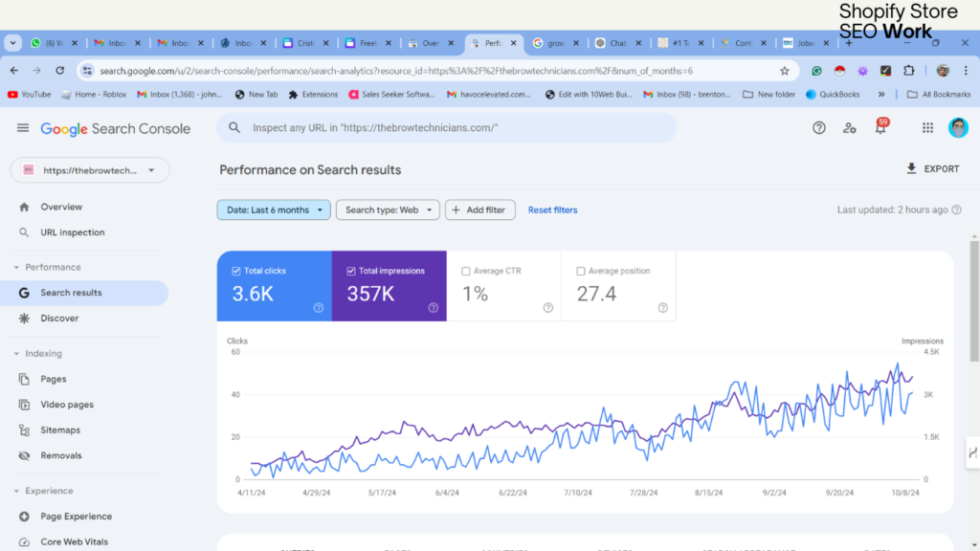This screenshot has width=980, height=551.
Task: Open the Home - Roblox bookmark
Action: coord(94,95)
